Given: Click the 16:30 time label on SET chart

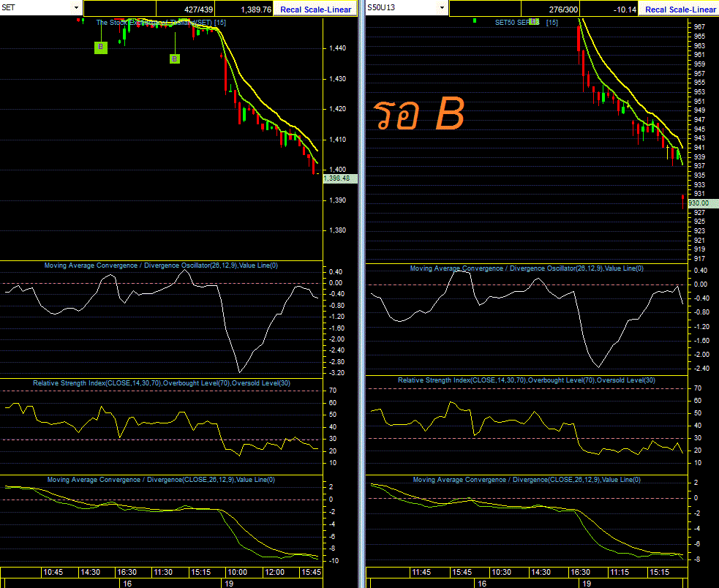Looking at the screenshot, I should [x=127, y=573].
